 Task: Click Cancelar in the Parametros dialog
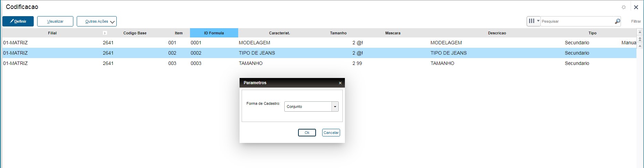pyautogui.click(x=331, y=133)
